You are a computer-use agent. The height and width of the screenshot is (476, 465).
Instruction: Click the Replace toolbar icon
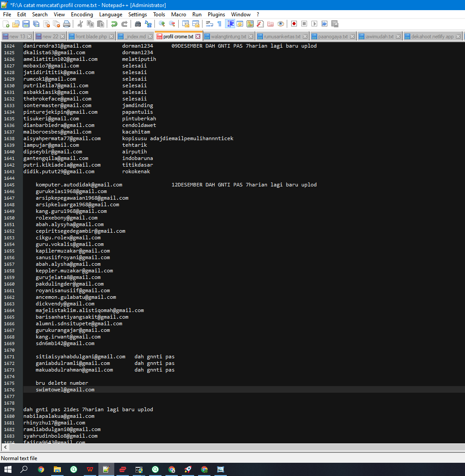pos(148,24)
